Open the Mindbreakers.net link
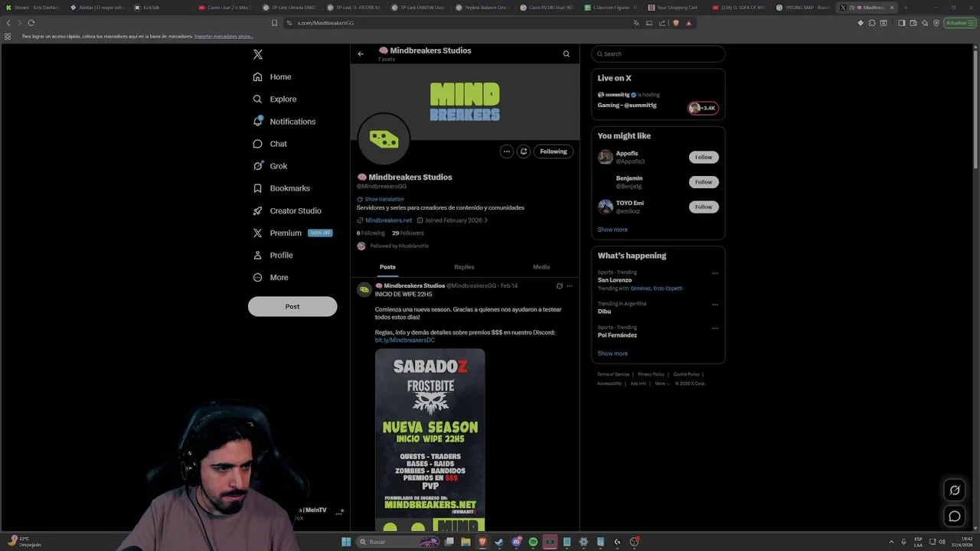980x551 pixels. pos(388,220)
